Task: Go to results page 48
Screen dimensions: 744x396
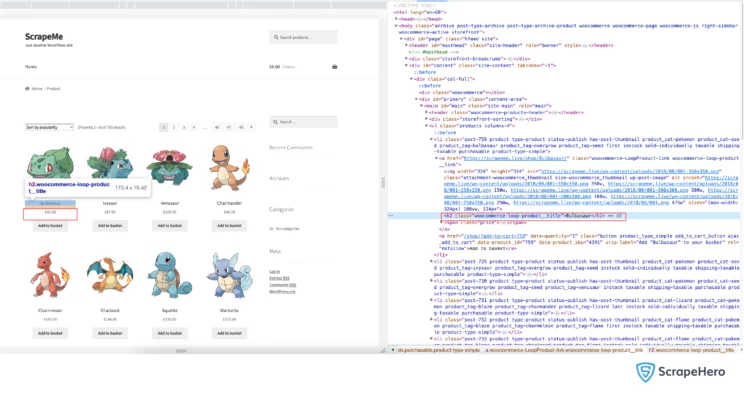Action: pyautogui.click(x=241, y=127)
